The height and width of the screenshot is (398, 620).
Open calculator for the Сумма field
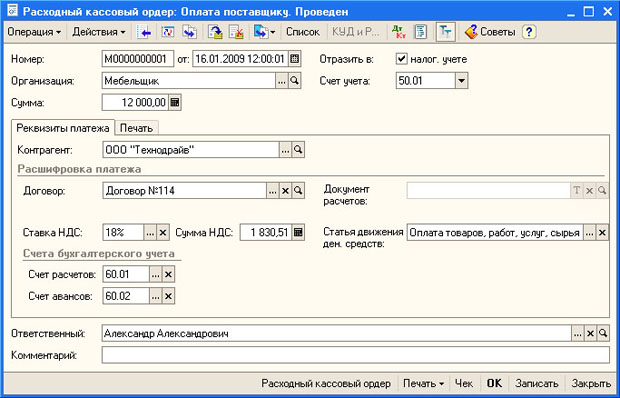[x=175, y=103]
